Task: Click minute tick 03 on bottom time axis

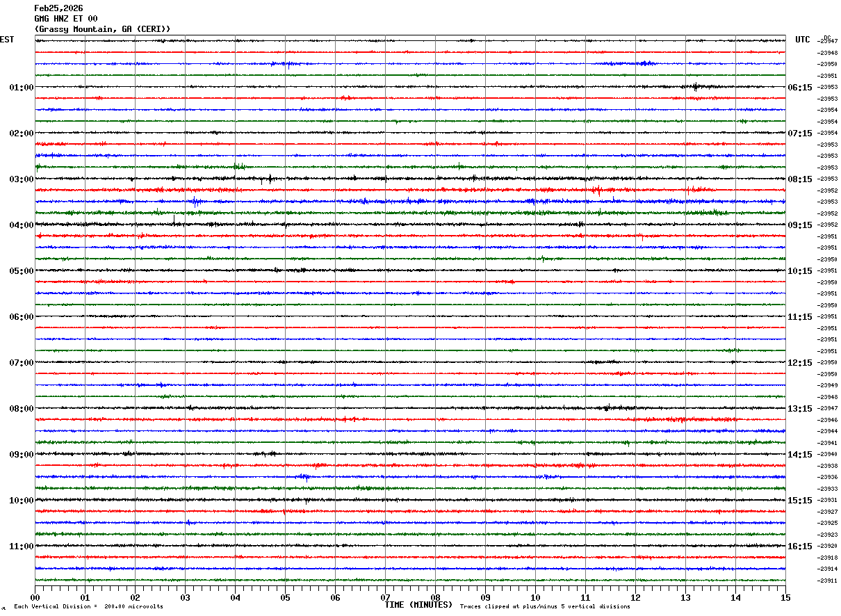Action: click(185, 597)
